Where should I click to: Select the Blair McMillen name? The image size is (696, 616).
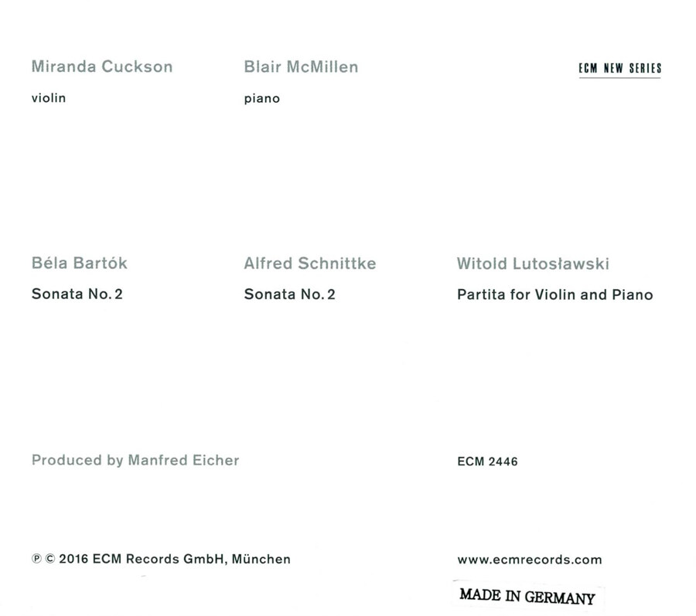coord(301,67)
